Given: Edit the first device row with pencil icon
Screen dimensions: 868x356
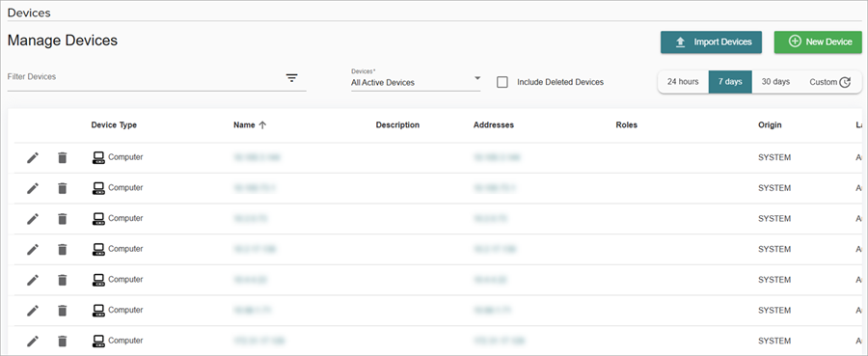Looking at the screenshot, I should [x=33, y=158].
